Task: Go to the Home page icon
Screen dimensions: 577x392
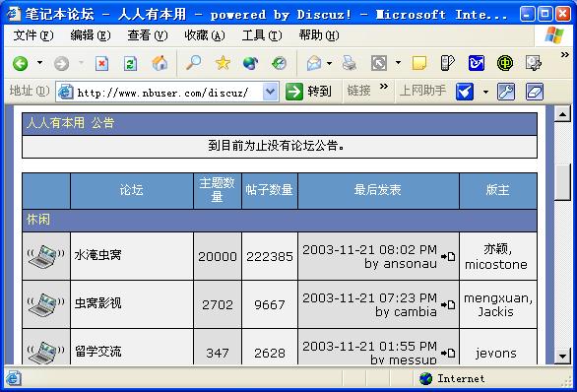Action: (x=160, y=63)
